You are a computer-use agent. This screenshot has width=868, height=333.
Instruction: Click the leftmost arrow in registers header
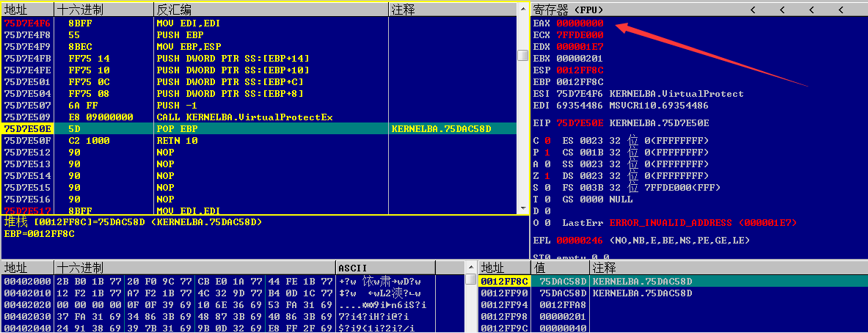[751, 10]
